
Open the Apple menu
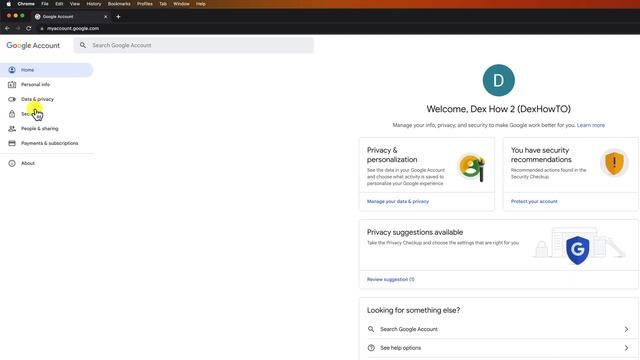click(x=8, y=4)
